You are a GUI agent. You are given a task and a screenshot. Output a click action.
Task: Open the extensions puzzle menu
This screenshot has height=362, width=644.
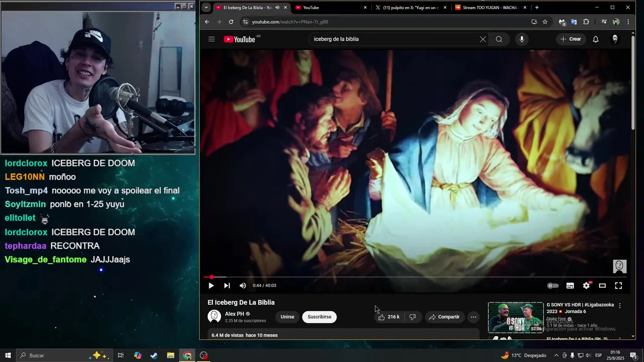click(x=586, y=22)
